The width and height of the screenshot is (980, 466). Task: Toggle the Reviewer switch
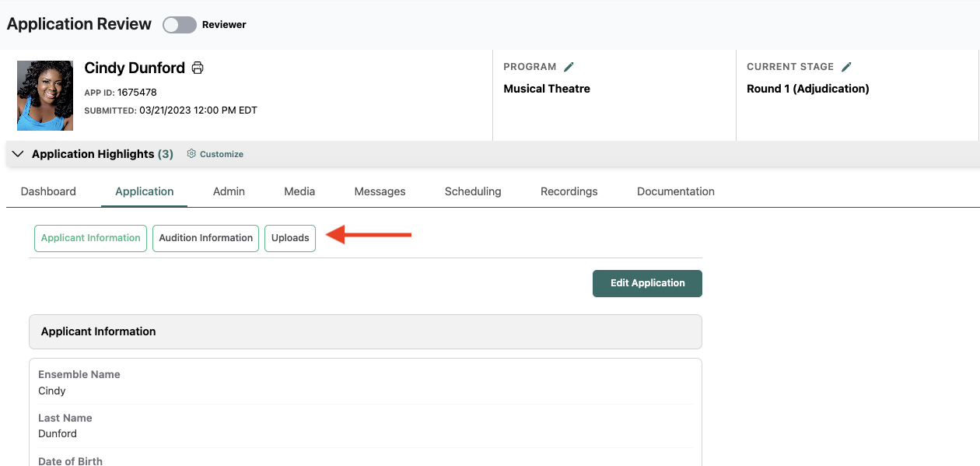(x=180, y=25)
